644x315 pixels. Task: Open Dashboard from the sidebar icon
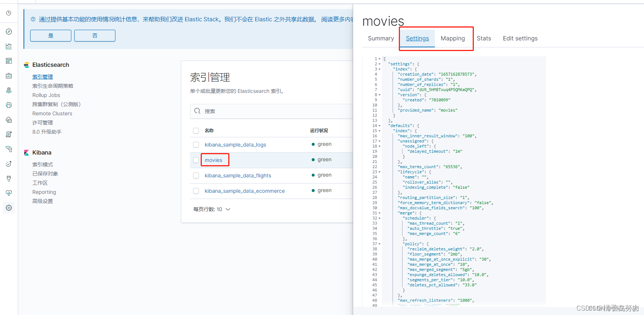[9, 61]
